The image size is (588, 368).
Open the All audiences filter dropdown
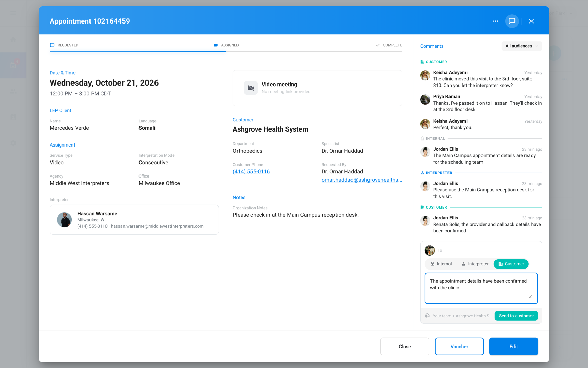(522, 46)
